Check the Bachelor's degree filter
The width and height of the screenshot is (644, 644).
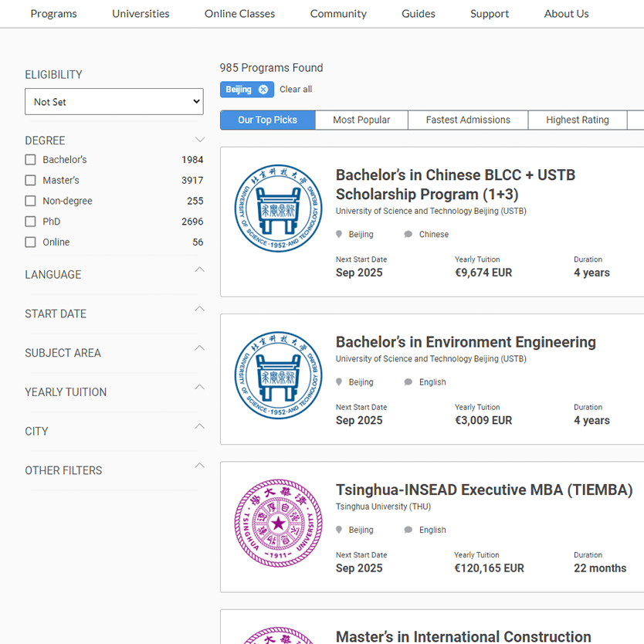pyautogui.click(x=29, y=160)
